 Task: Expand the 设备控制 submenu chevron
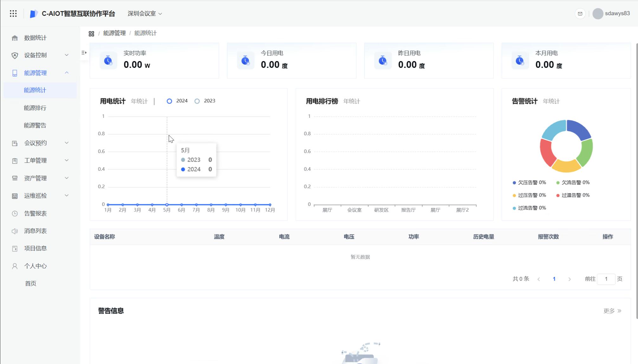coord(67,55)
